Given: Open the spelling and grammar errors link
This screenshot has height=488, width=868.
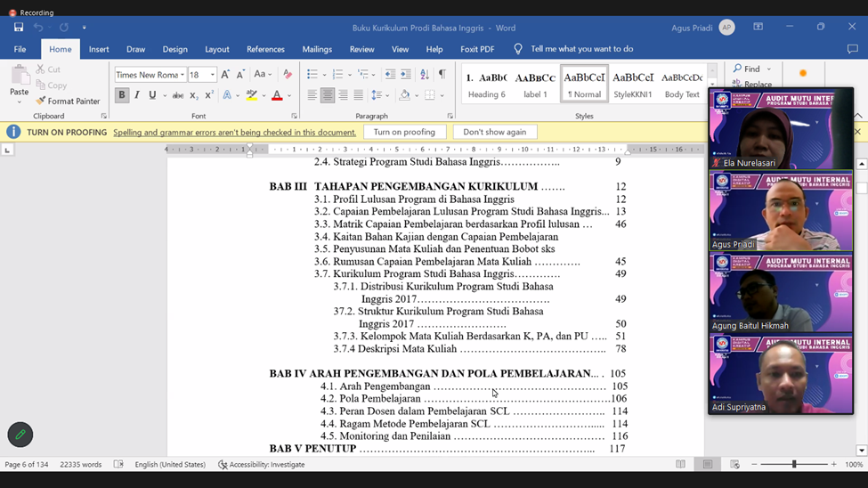Looking at the screenshot, I should tap(235, 133).
